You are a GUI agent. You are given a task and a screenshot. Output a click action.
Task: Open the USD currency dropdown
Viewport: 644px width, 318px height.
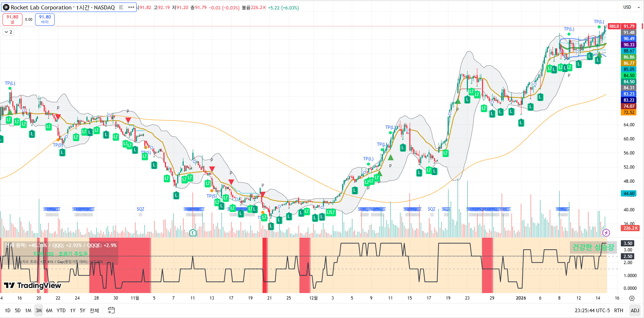[x=630, y=7]
